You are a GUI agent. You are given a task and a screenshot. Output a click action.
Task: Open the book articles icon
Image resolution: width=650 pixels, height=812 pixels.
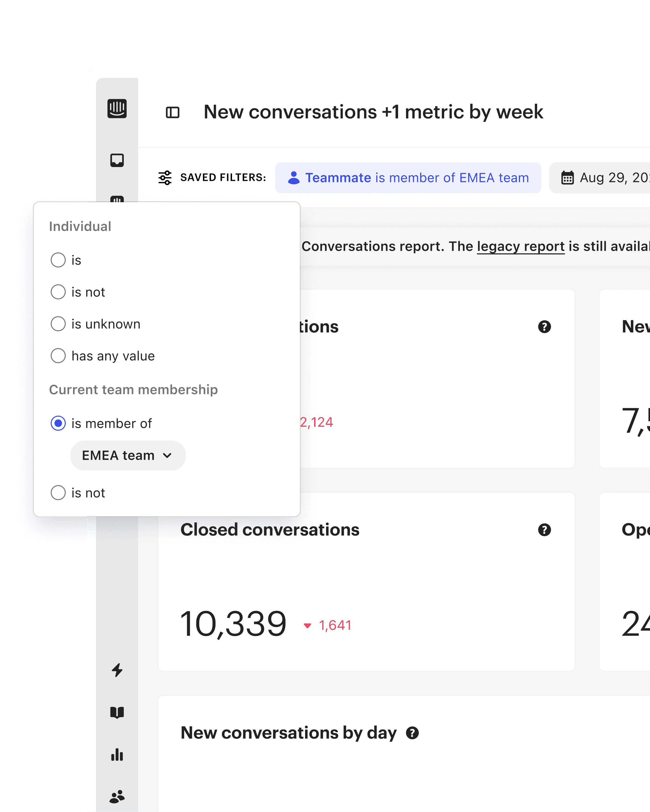[x=117, y=712]
